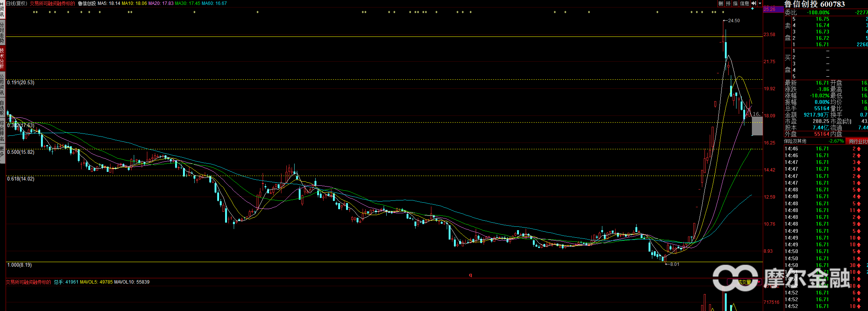Open the 公司资讯 sidebar tab
The image size is (868, 311).
[2, 84]
